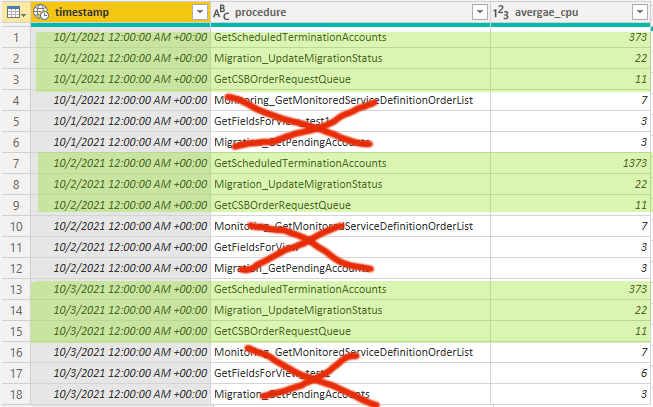The width and height of the screenshot is (653, 407).
Task: Select row number 10
Action: [x=16, y=226]
